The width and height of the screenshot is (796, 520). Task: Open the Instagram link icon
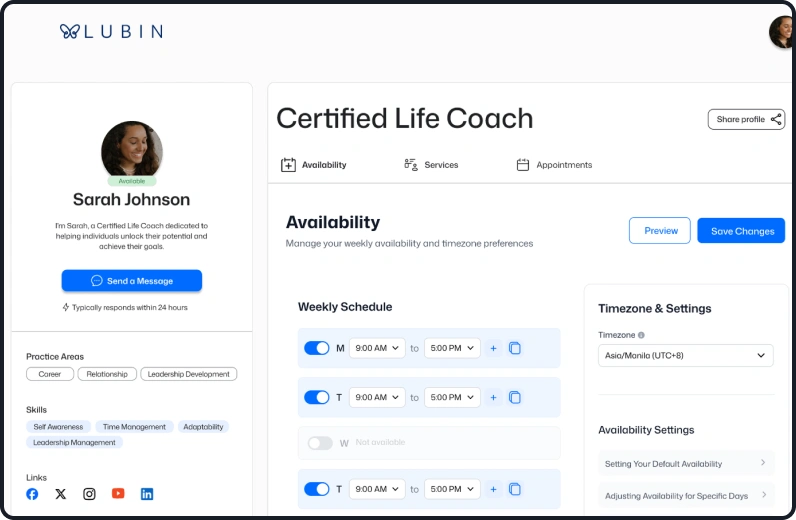89,494
